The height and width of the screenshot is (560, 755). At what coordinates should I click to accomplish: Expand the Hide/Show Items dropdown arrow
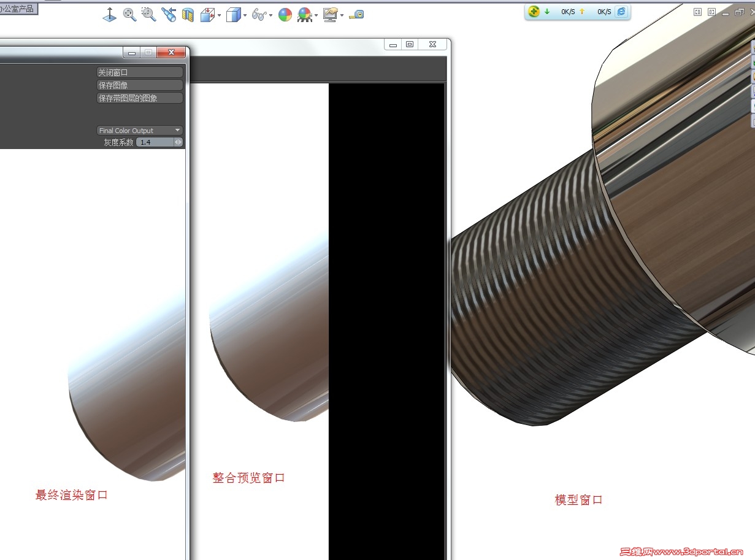tap(271, 15)
